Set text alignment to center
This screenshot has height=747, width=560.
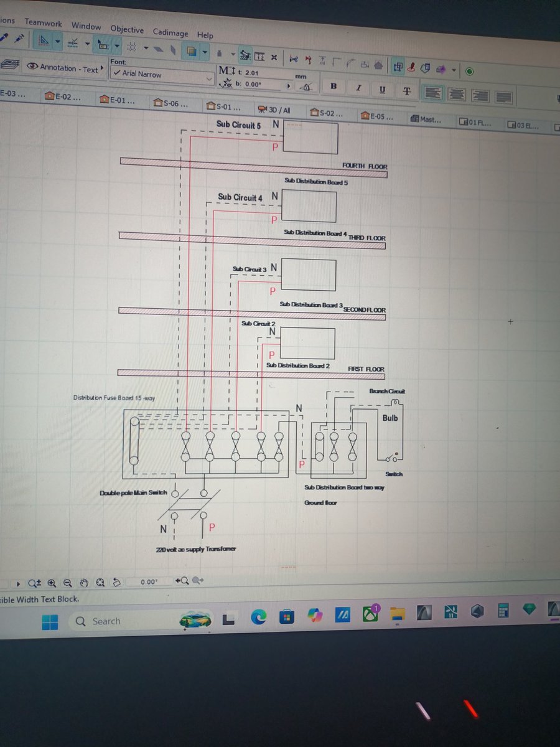[x=457, y=95]
